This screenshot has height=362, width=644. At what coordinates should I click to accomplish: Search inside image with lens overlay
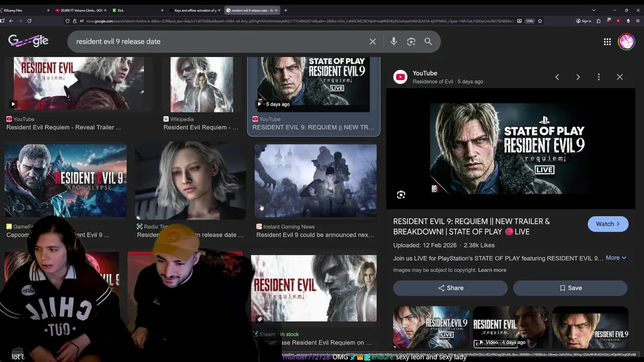tap(401, 195)
